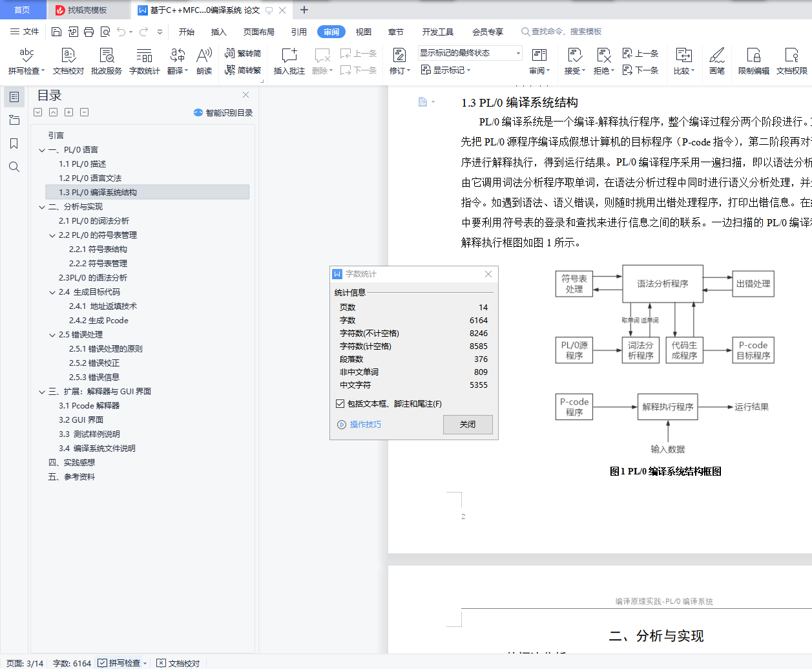Open the 章节 ribbon tab
The image size is (812, 669).
click(x=396, y=32)
